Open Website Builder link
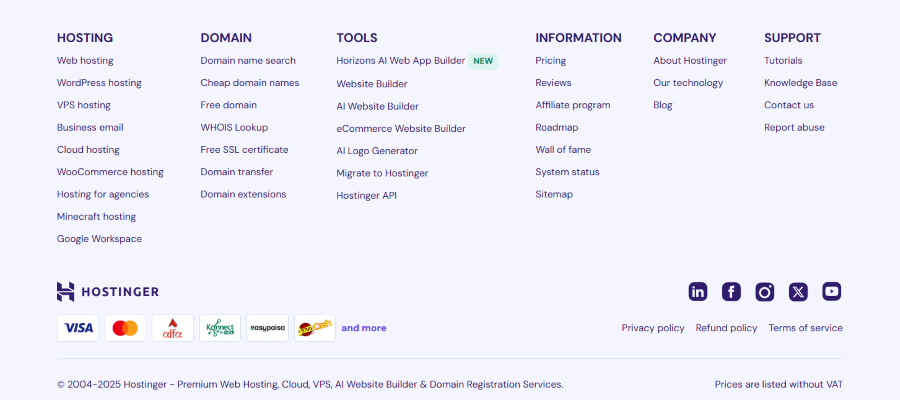 372,84
